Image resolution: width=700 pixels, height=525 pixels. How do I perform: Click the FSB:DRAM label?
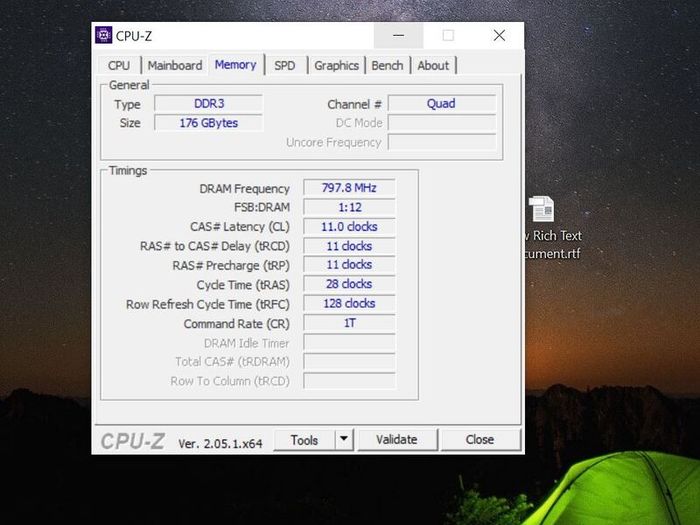(262, 208)
